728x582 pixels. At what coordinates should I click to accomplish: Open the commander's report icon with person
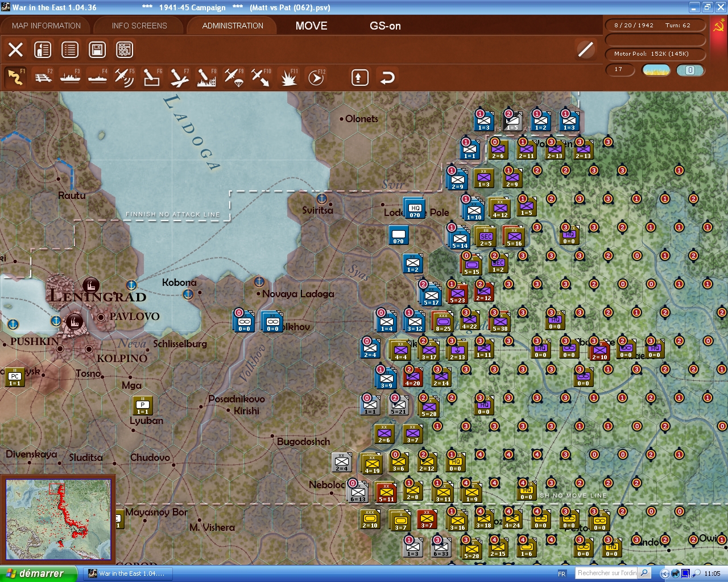(x=43, y=49)
